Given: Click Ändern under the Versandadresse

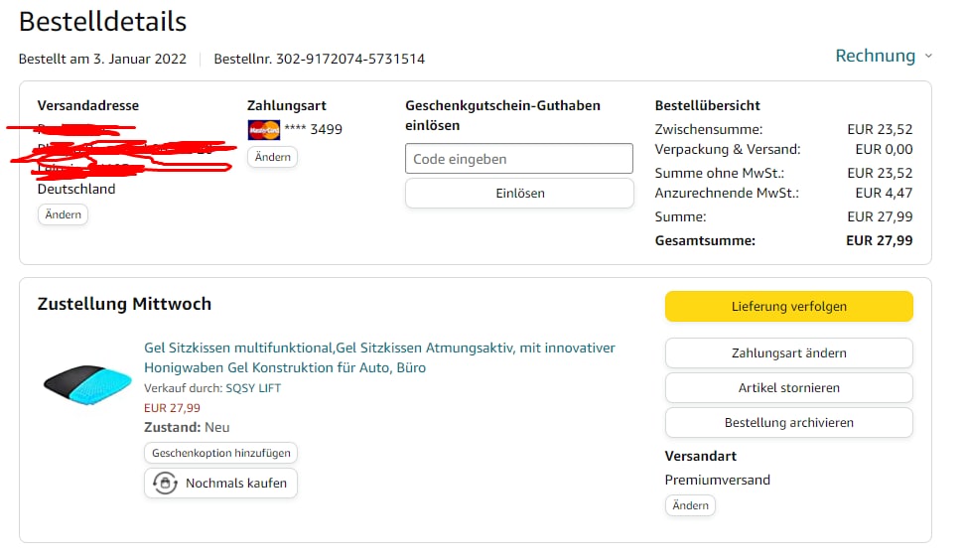Looking at the screenshot, I should (x=63, y=214).
